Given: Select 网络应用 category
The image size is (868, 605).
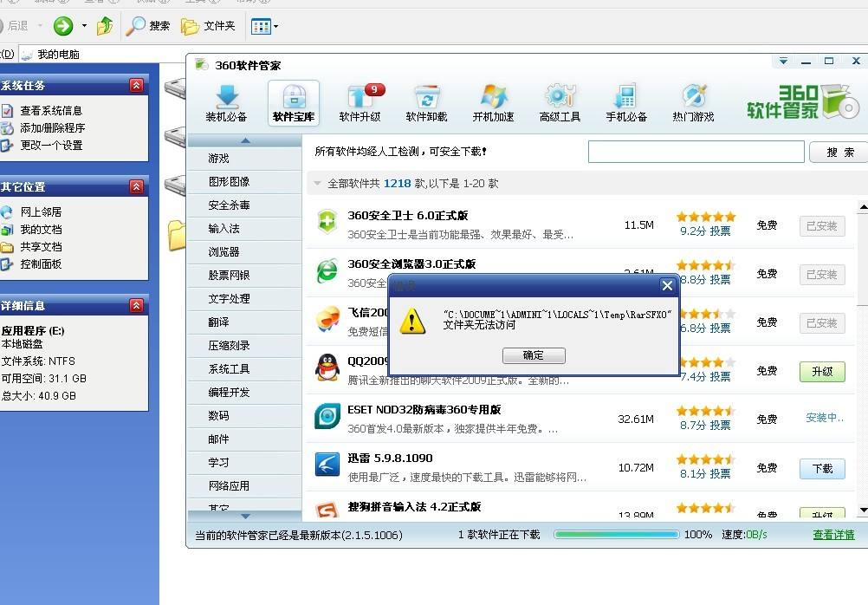Looking at the screenshot, I should point(245,486).
